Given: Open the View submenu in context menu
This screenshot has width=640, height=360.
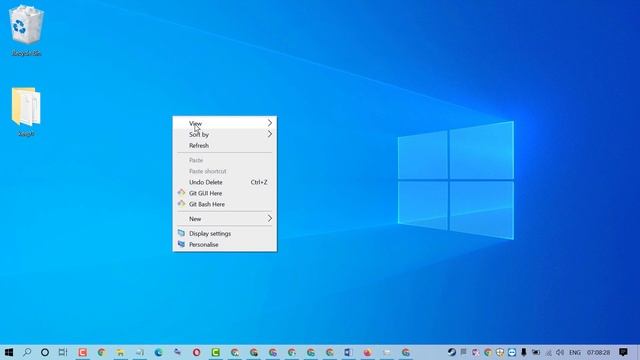Looking at the screenshot, I should pos(224,123).
